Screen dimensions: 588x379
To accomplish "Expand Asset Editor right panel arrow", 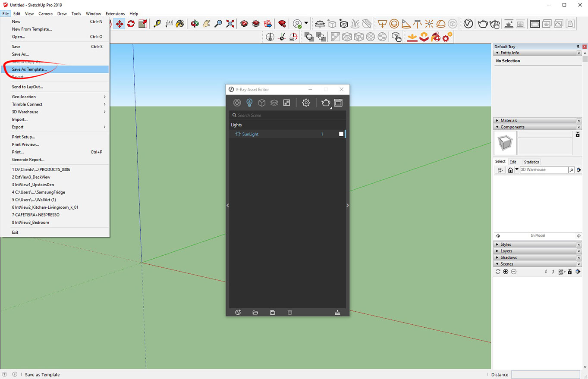I will coord(348,206).
